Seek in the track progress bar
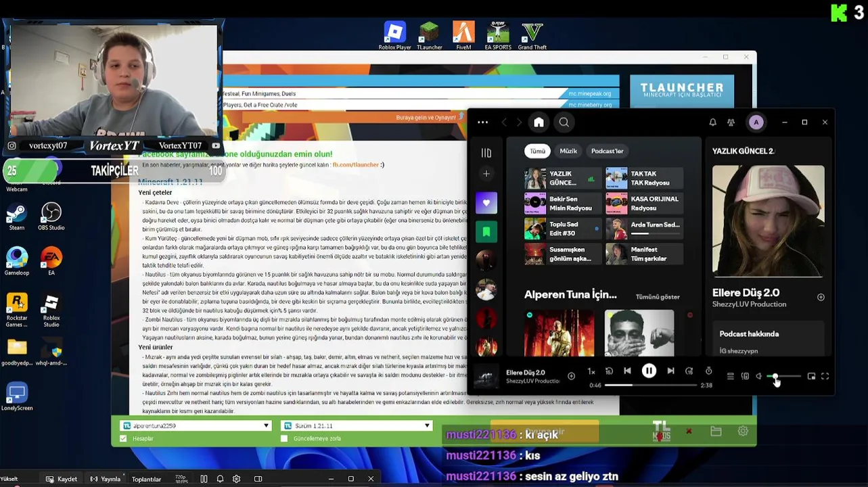 pos(649,385)
